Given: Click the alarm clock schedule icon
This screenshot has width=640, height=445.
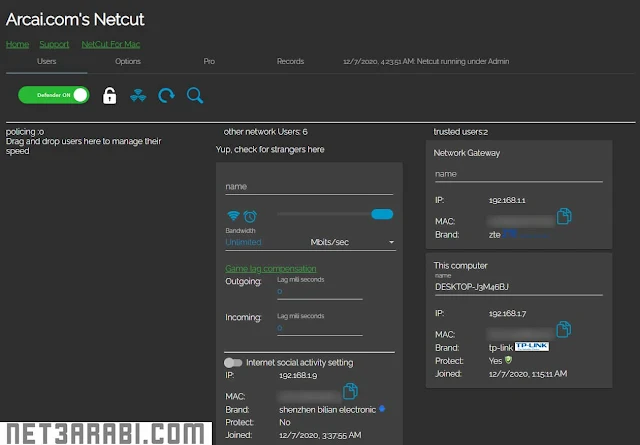Looking at the screenshot, I should (x=250, y=216).
